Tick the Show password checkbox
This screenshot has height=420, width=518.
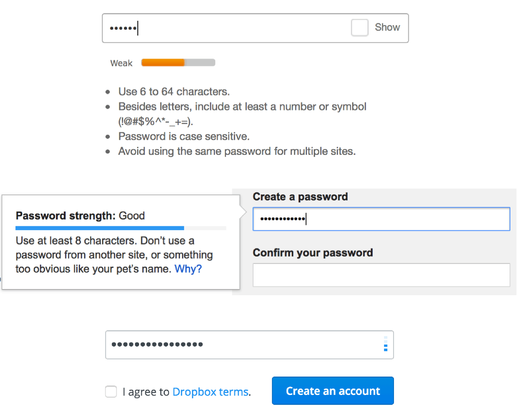click(359, 28)
